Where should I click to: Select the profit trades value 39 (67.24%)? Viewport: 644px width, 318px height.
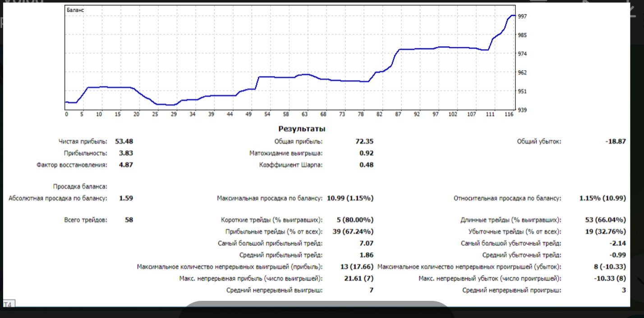point(353,232)
